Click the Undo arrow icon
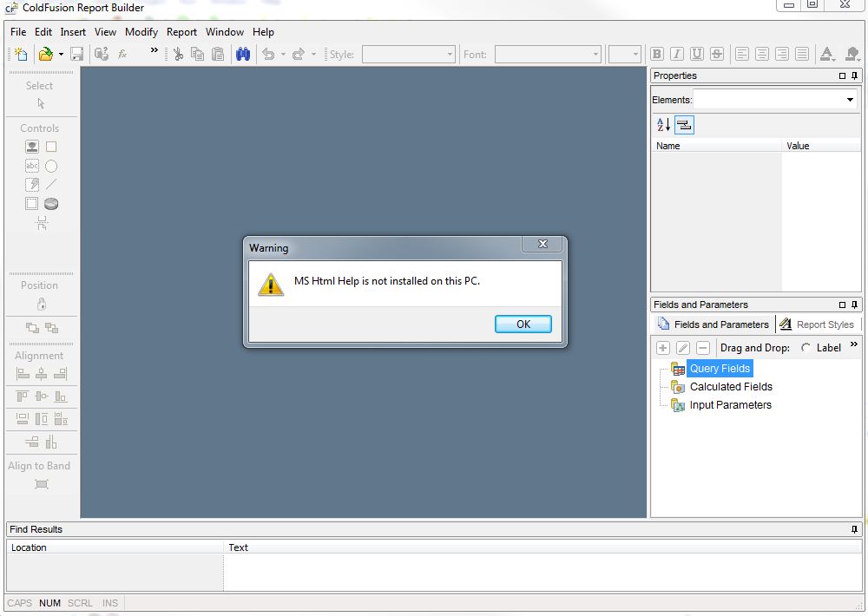The height and width of the screenshot is (616, 868). point(268,54)
